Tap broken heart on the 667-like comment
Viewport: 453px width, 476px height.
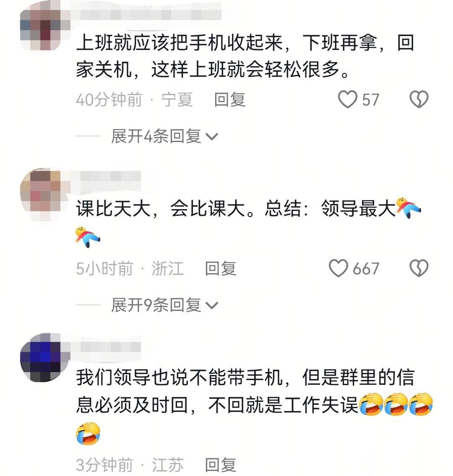pyautogui.click(x=419, y=268)
